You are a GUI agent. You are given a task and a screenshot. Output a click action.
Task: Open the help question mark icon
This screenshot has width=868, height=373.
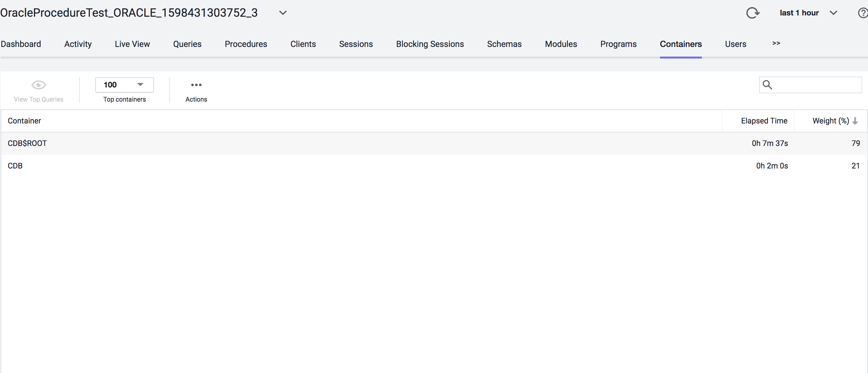(x=863, y=13)
